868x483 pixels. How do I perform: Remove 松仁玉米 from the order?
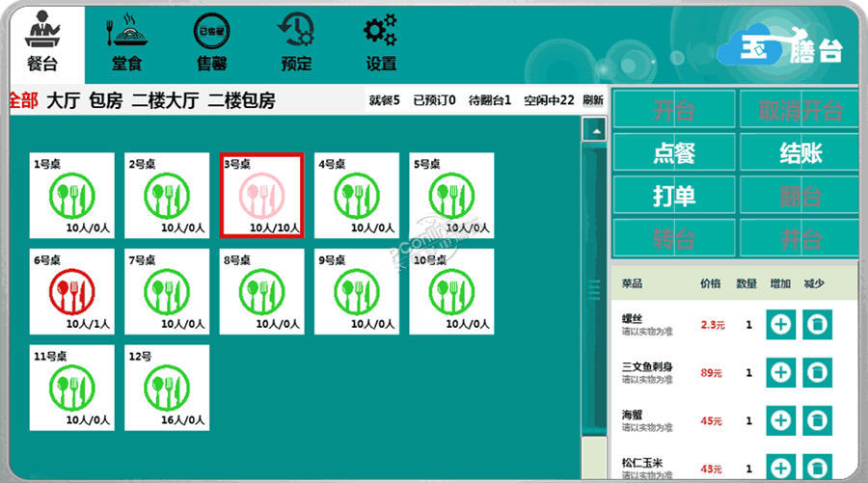tap(817, 467)
